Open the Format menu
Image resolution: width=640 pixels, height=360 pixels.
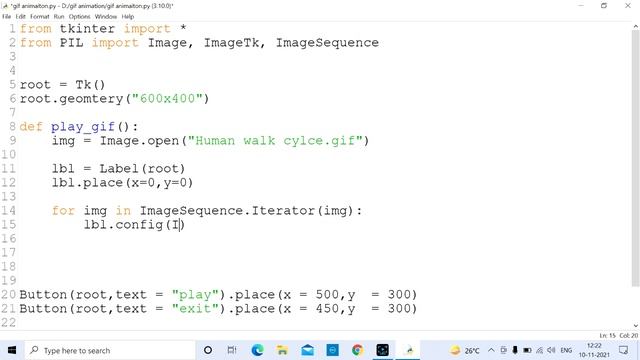pyautogui.click(x=40, y=17)
